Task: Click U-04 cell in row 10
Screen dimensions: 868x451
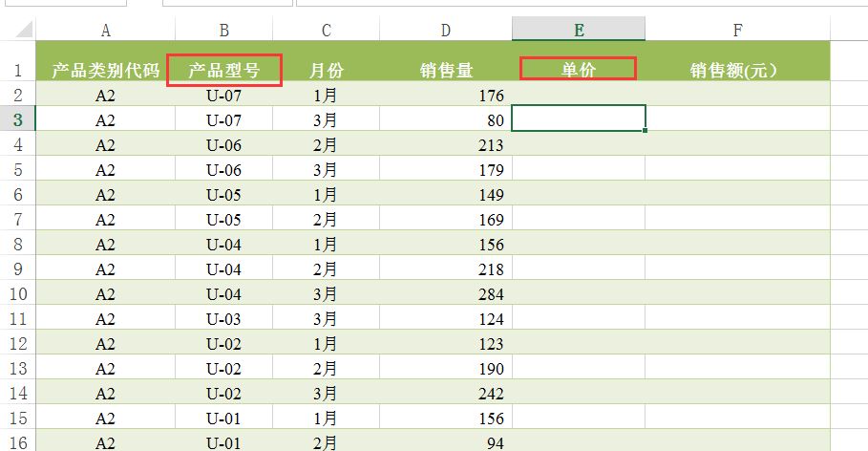Action: click(x=223, y=293)
